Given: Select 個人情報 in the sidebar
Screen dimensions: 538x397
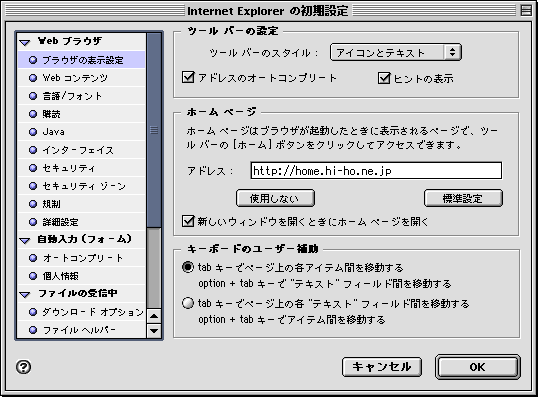Looking at the screenshot, I should (82, 276).
